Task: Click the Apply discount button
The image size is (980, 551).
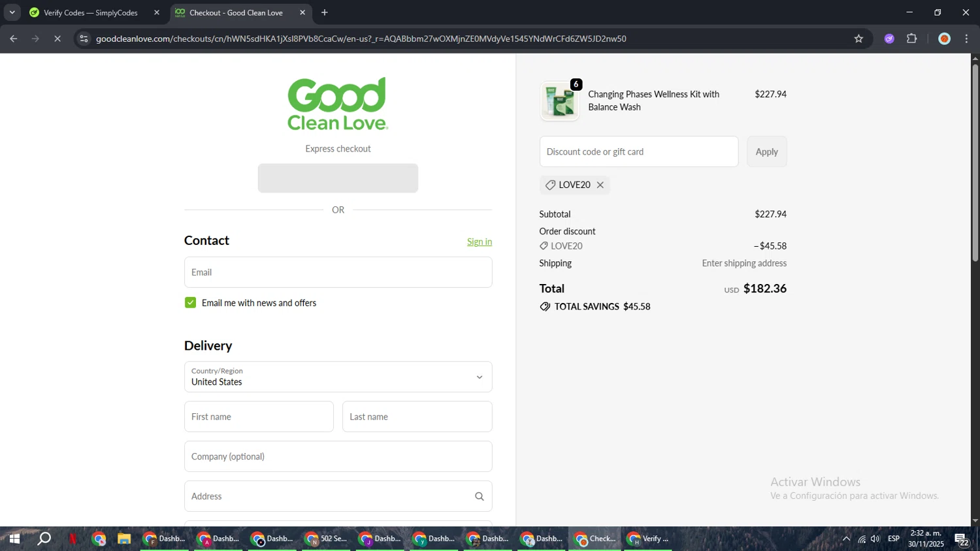Action: click(x=766, y=151)
